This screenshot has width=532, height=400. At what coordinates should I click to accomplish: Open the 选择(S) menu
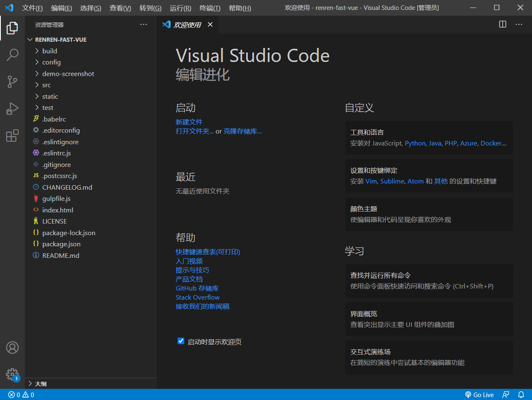(90, 8)
